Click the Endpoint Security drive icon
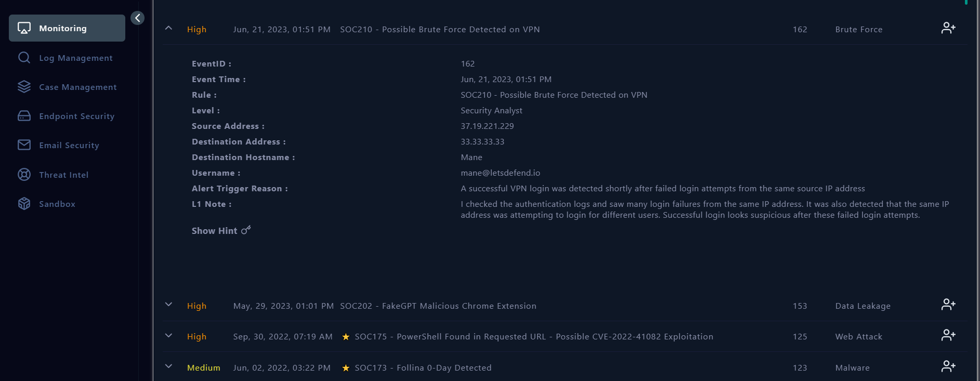Image resolution: width=980 pixels, height=381 pixels. click(x=24, y=116)
